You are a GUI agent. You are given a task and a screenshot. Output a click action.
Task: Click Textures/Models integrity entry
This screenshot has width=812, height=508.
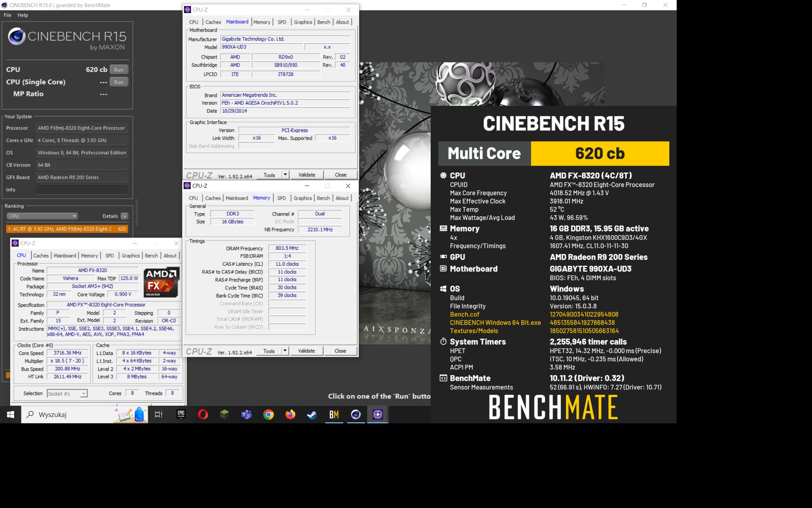tap(474, 331)
